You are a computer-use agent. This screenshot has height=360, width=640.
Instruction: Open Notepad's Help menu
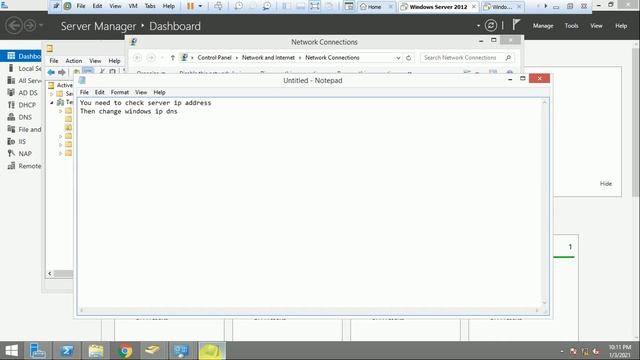[159, 92]
